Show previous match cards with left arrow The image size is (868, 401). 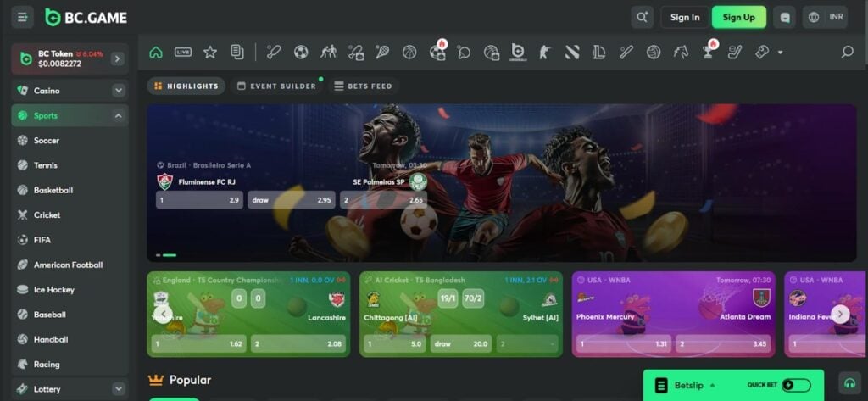point(163,314)
